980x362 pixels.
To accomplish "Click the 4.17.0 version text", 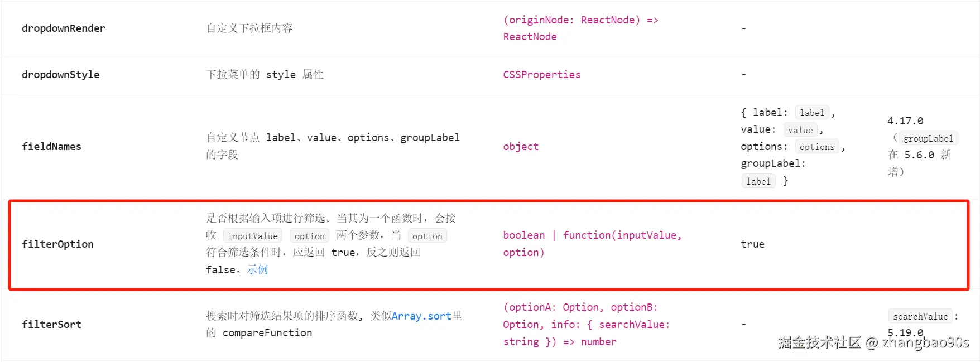I will coord(905,121).
